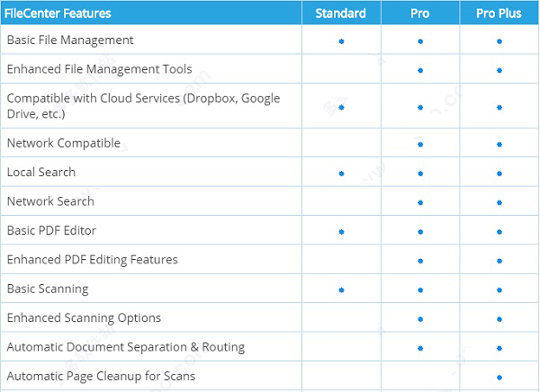540x392 pixels.
Task: Click the Standard column header
Action: [341, 13]
